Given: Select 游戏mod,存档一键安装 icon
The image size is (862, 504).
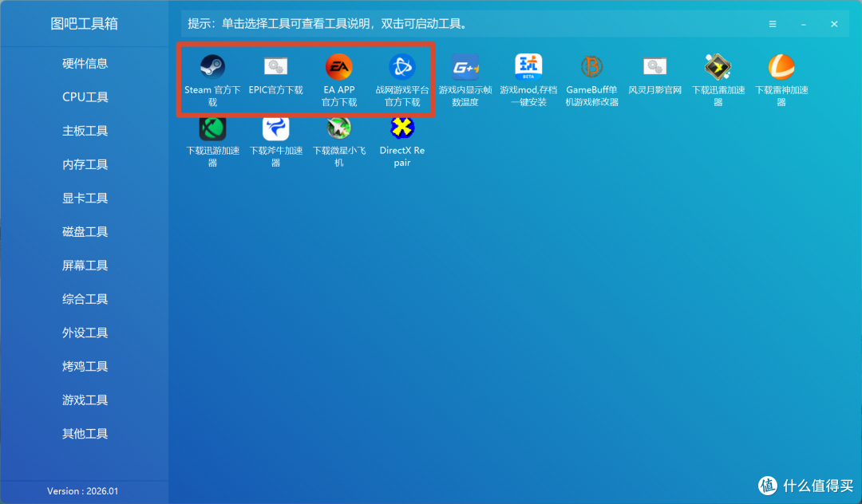Looking at the screenshot, I should (x=528, y=67).
